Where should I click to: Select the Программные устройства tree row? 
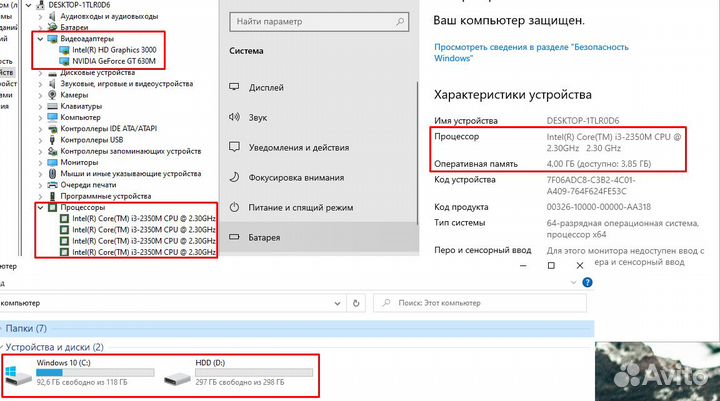click(106, 196)
